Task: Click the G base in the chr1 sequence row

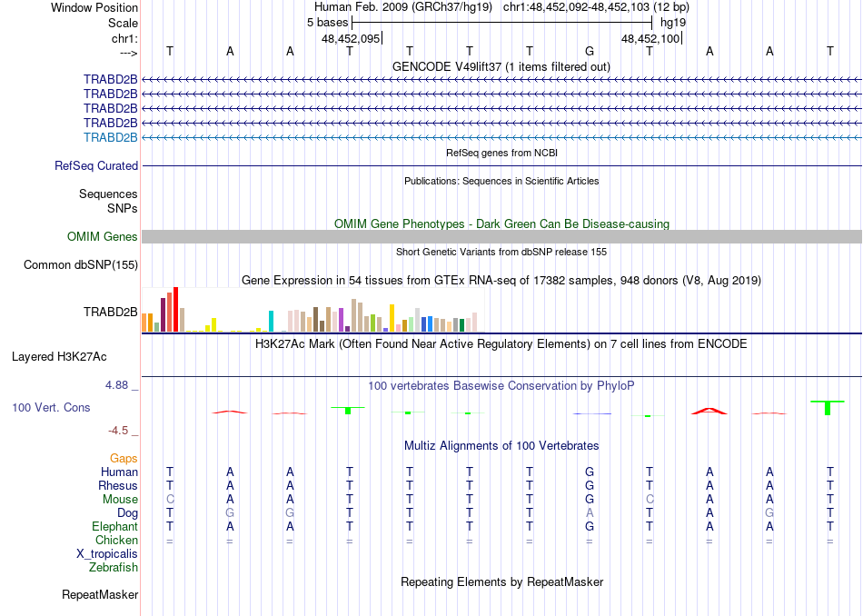Action: click(x=590, y=51)
